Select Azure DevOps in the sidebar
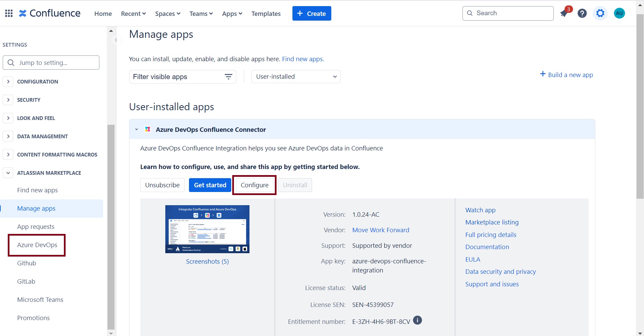 [x=37, y=245]
